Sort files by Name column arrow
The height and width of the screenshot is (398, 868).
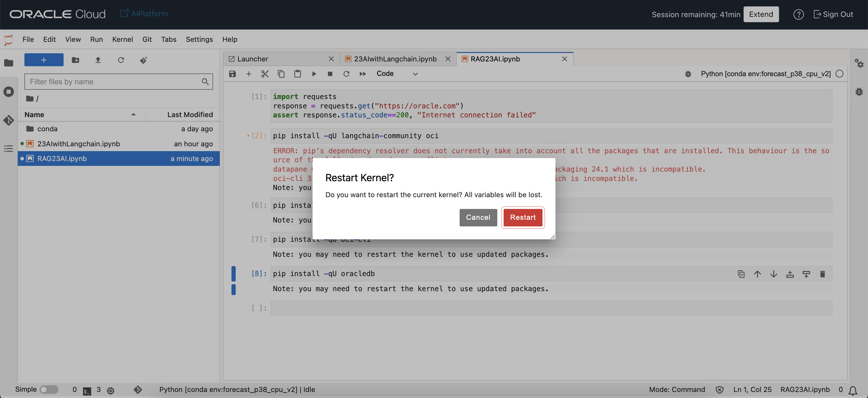pyautogui.click(x=134, y=114)
